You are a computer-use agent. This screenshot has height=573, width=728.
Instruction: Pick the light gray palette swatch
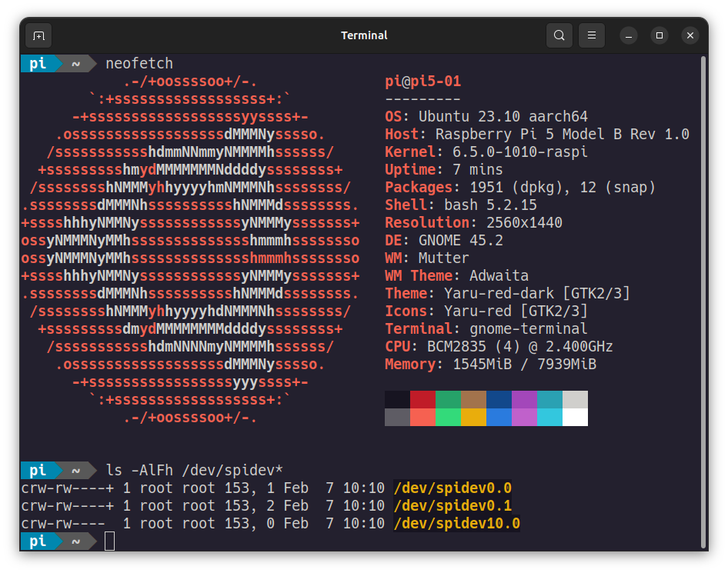576,399
